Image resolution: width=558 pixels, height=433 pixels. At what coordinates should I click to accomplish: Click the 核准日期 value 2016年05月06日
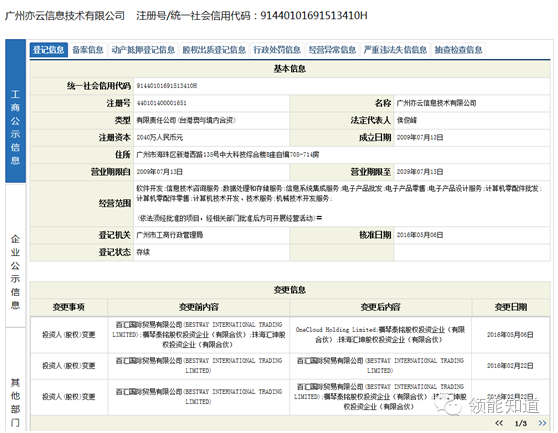click(420, 235)
